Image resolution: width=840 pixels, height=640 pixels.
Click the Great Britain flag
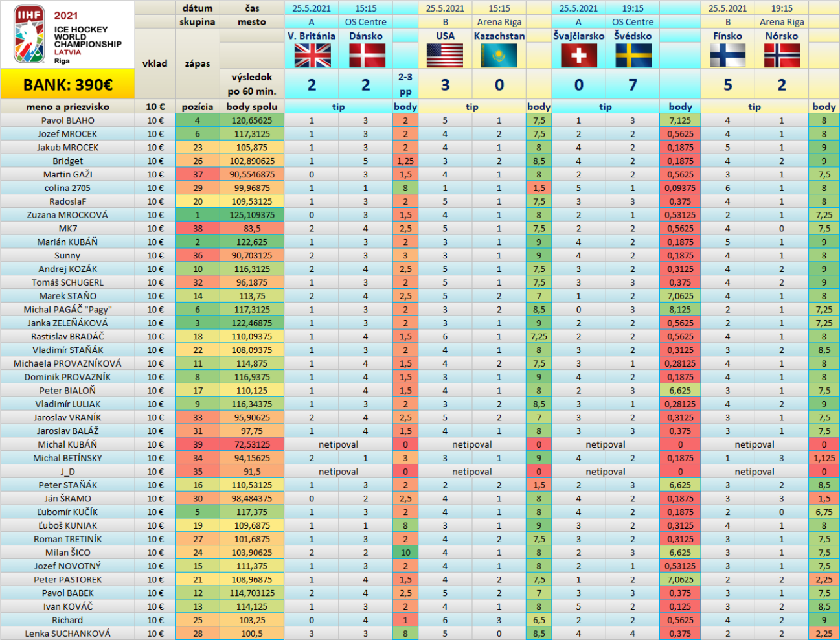point(312,56)
